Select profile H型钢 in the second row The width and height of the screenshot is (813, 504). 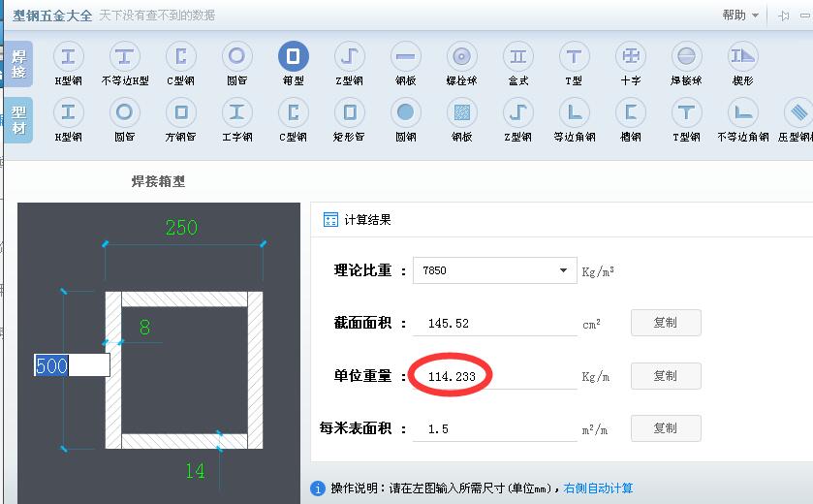(x=69, y=120)
